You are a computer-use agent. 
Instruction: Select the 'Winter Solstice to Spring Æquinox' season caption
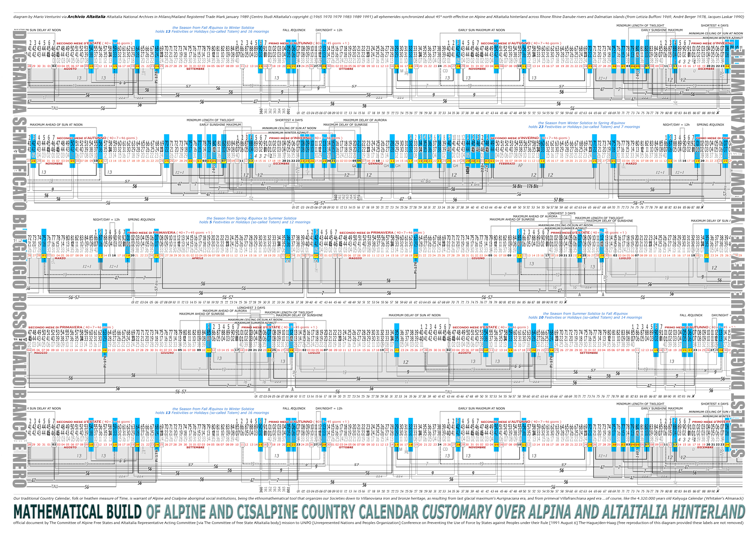pyautogui.click(x=582, y=123)
